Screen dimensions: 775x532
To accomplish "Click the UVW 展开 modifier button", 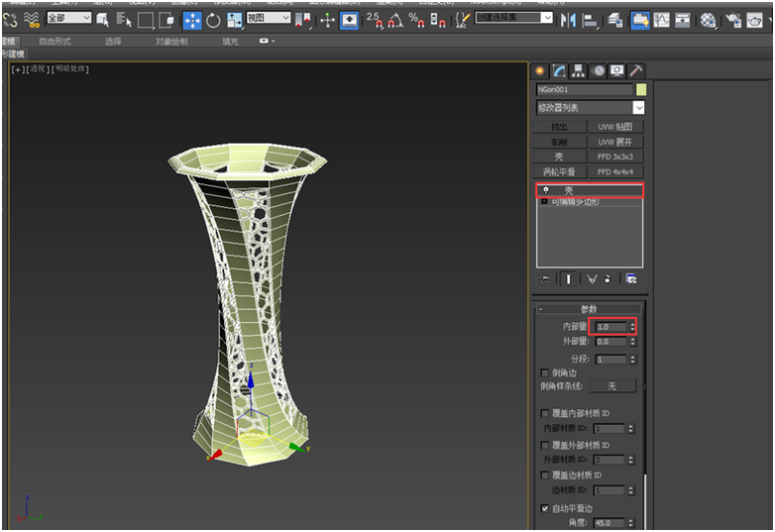I will pyautogui.click(x=615, y=143).
